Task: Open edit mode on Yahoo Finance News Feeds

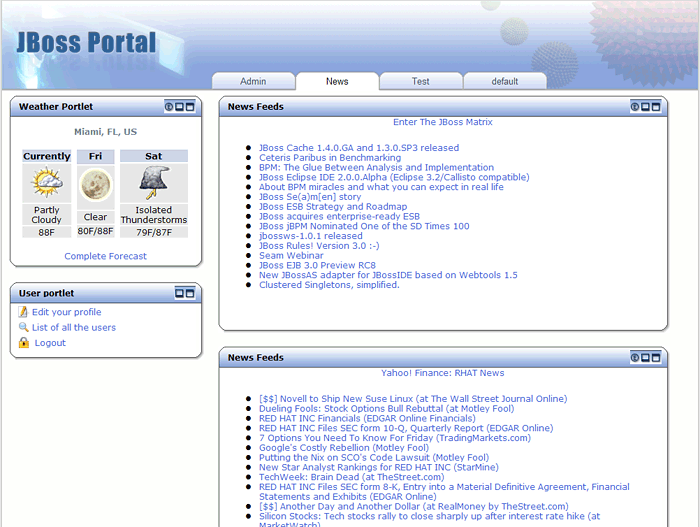Action: click(635, 358)
